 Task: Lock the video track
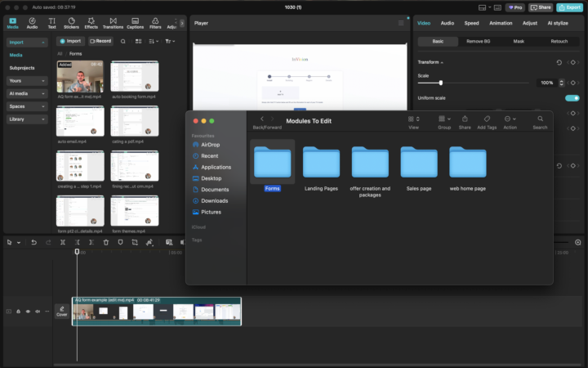pyautogui.click(x=19, y=312)
